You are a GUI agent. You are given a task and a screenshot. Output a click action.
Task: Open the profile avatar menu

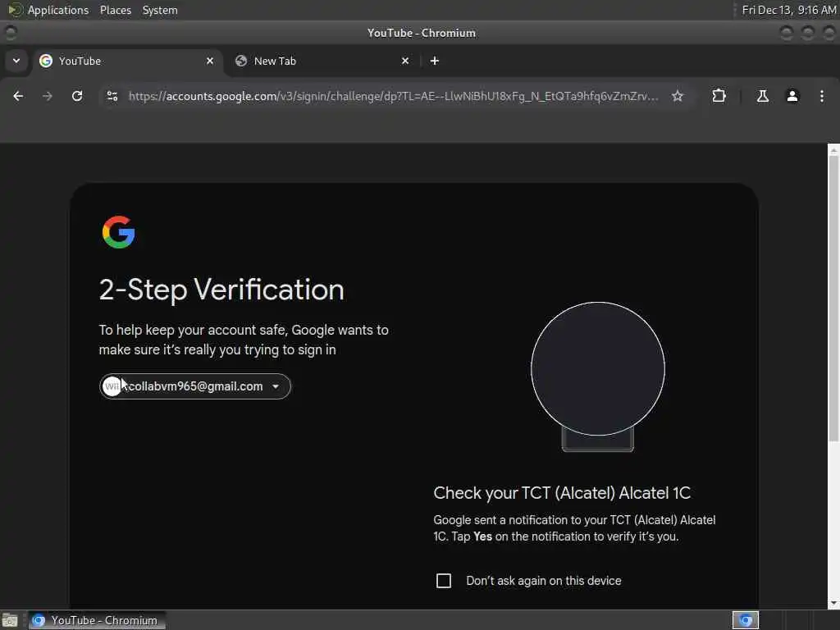point(792,96)
